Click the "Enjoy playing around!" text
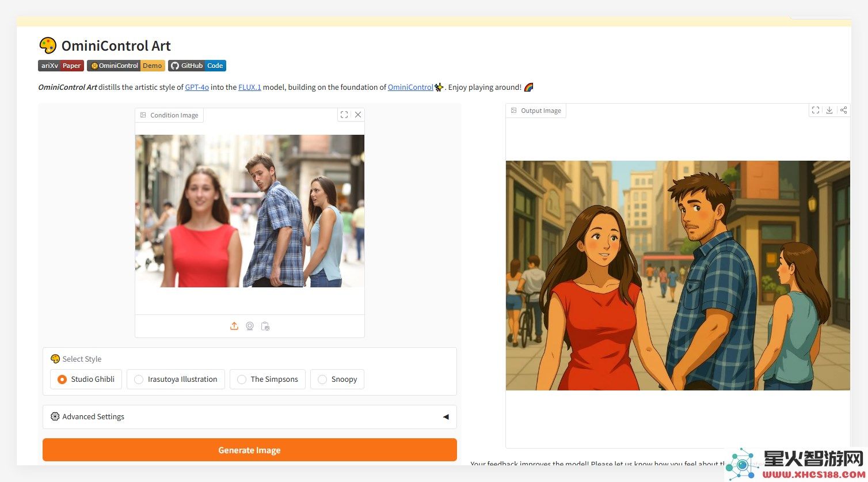This screenshot has height=482, width=868. (485, 87)
